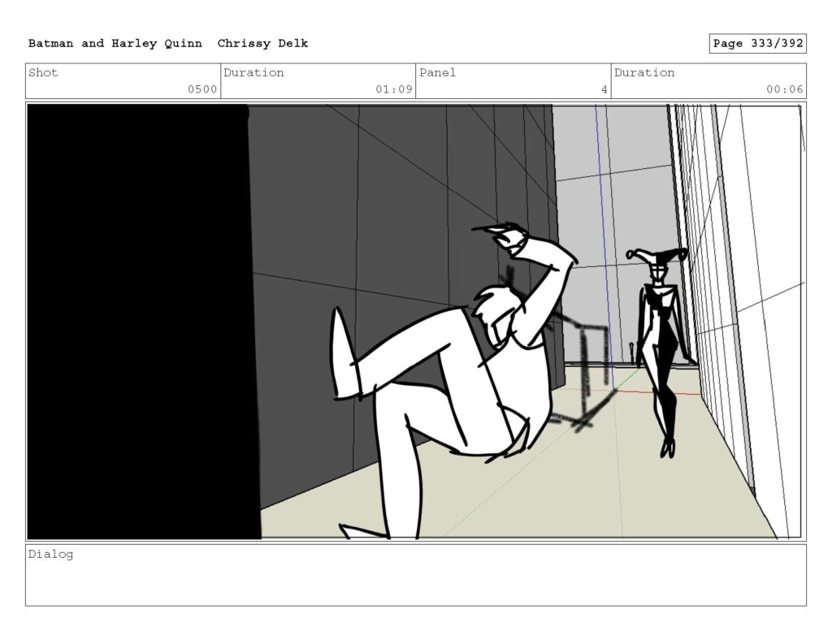832x644 pixels.
Task: Click the shot duration value '01:09'
Action: point(394,89)
